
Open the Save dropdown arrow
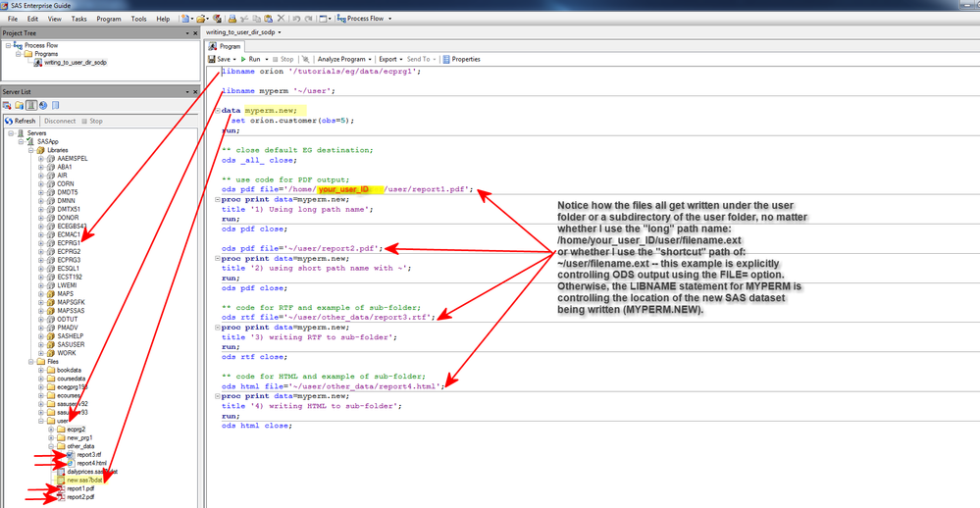[x=234, y=60]
